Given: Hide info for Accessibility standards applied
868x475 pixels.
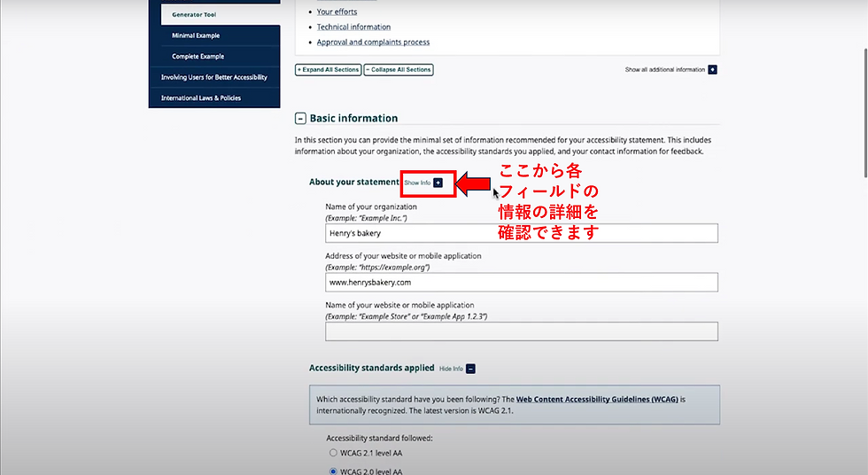Looking at the screenshot, I should (457, 369).
